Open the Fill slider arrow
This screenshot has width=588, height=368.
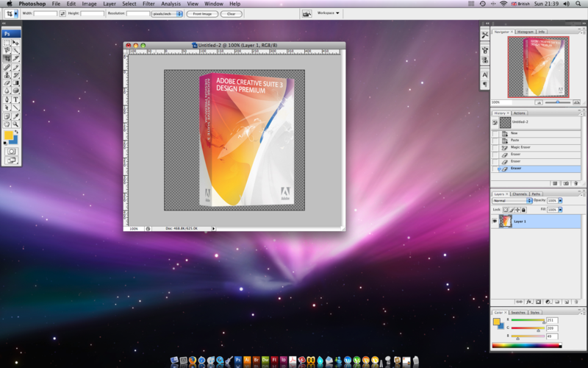click(x=560, y=210)
